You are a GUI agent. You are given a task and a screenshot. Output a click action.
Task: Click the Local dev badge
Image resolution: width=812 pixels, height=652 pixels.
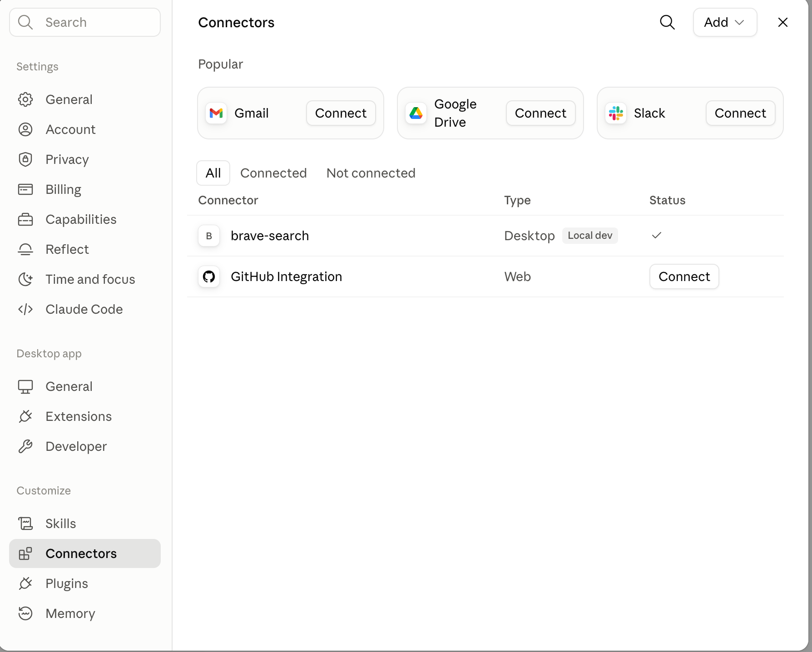[590, 235]
